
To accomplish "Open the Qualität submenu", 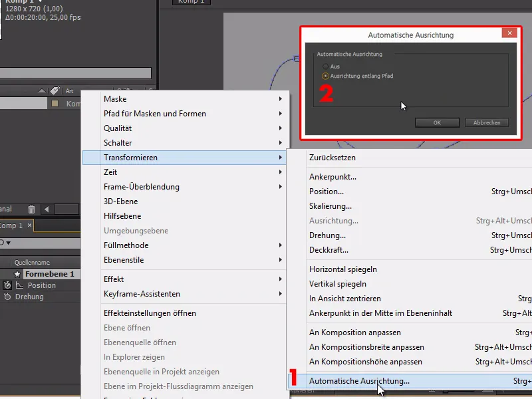I will (x=185, y=128).
